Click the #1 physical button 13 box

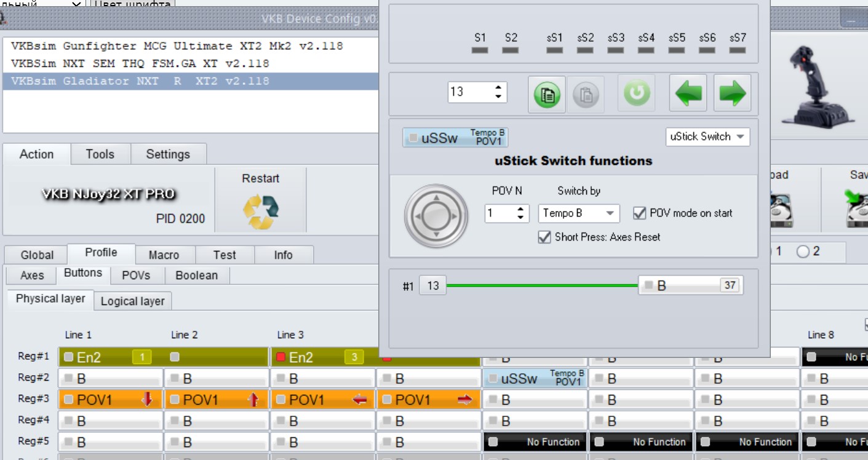pos(433,285)
